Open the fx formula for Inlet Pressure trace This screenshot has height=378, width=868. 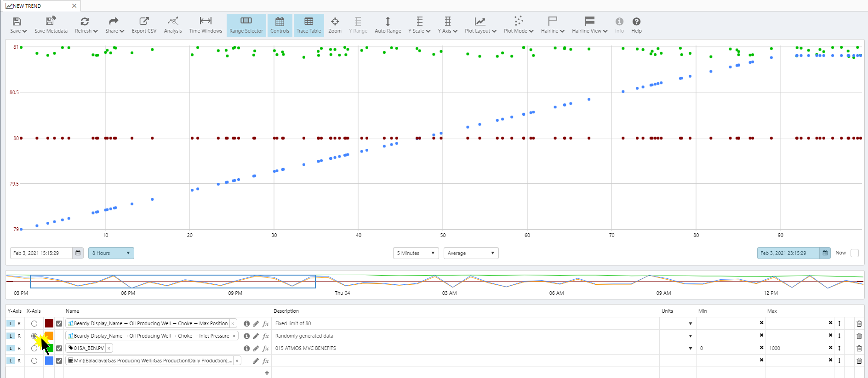(x=265, y=336)
